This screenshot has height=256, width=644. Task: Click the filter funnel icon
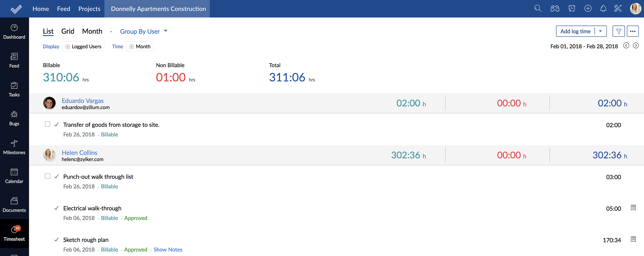pos(619,31)
